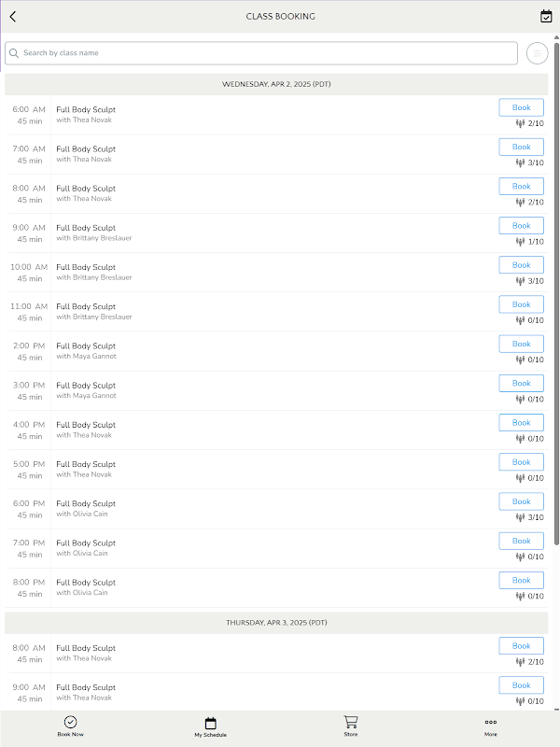Open the More menu

pyautogui.click(x=490, y=726)
